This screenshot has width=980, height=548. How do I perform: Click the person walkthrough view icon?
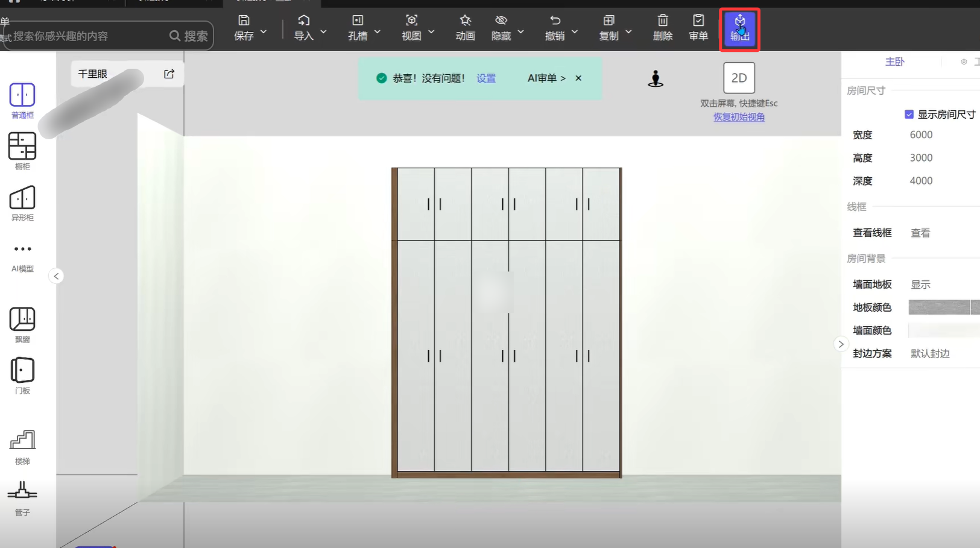[656, 79]
